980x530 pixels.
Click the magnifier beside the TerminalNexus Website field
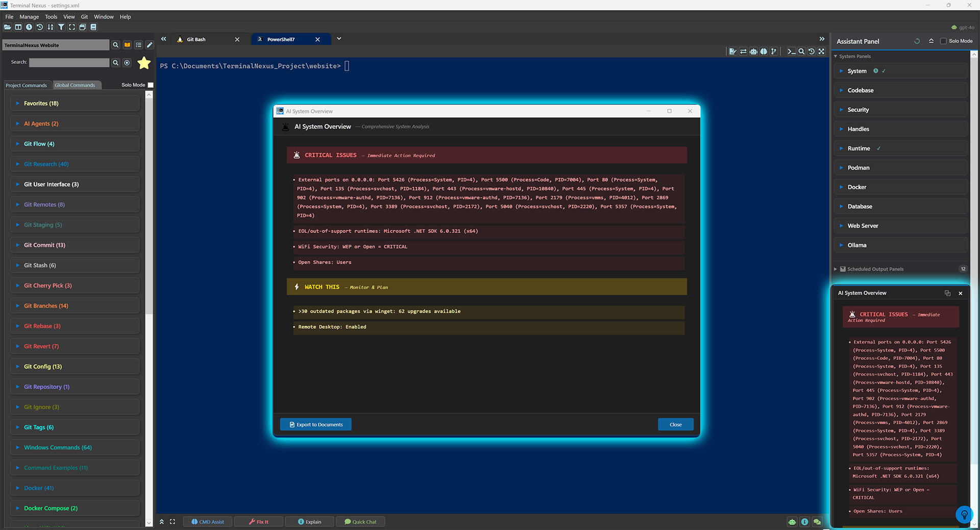[x=116, y=45]
